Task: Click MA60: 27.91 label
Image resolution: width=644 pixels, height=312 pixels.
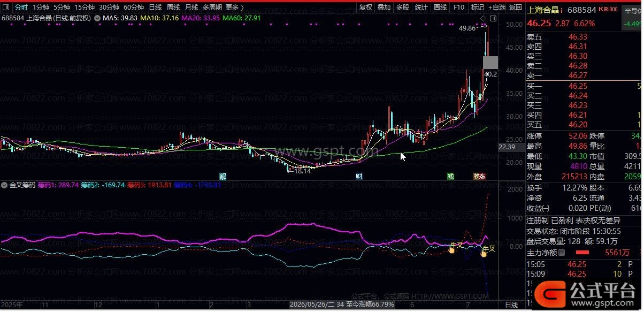Action: pos(242,18)
